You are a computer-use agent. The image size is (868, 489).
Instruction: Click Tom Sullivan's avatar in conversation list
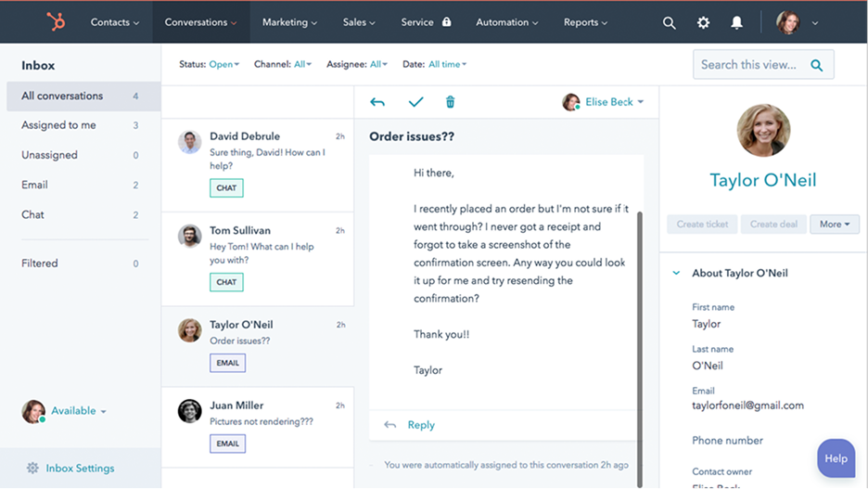click(x=190, y=236)
